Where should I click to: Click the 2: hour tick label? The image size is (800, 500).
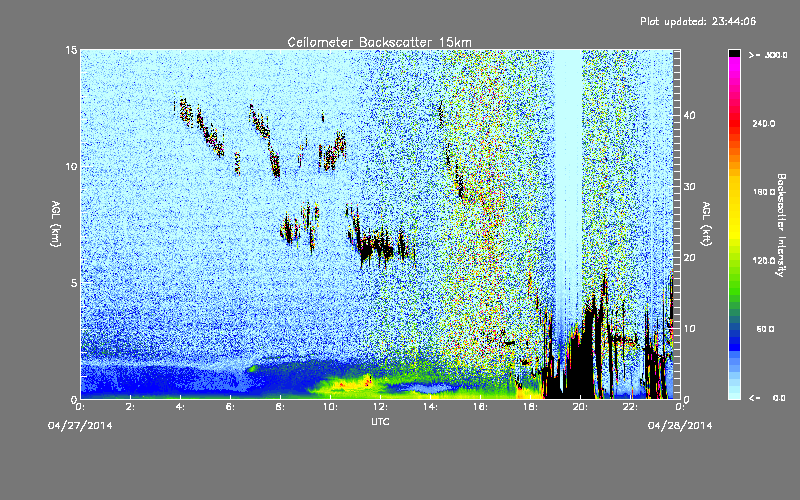click(x=130, y=407)
